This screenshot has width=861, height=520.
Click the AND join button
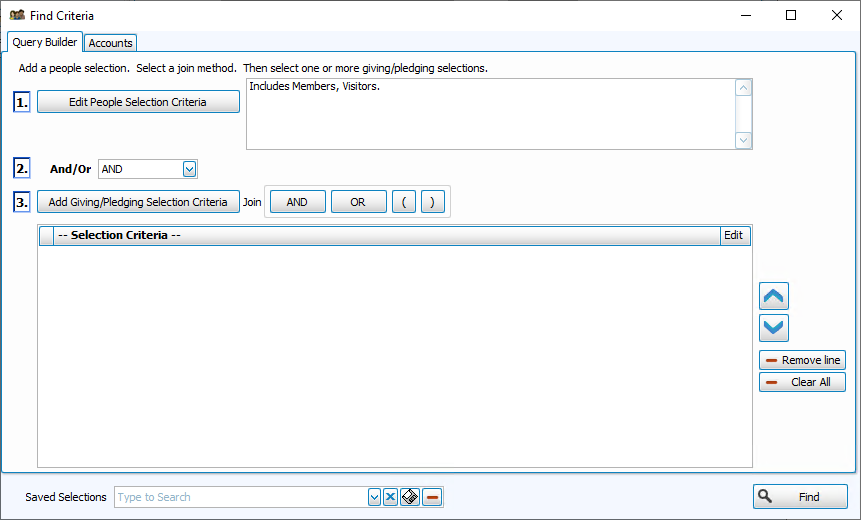(297, 202)
